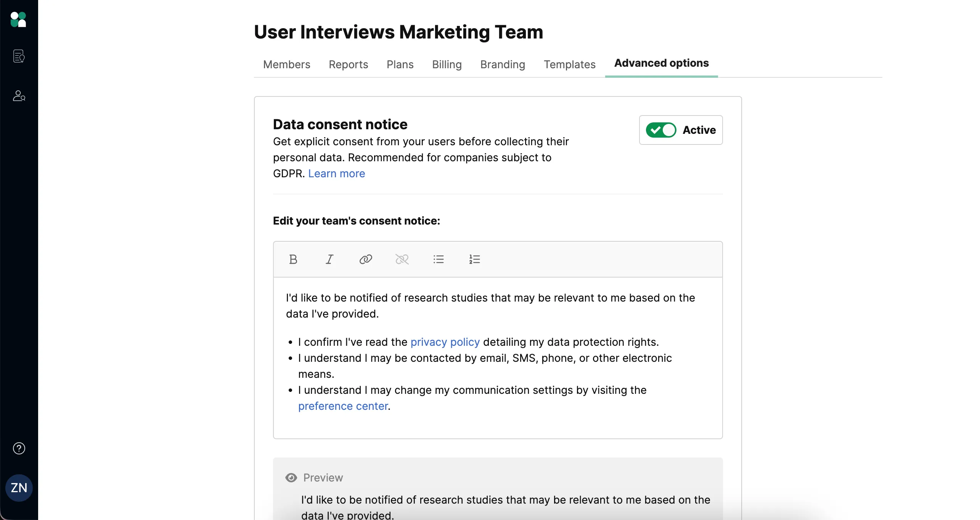This screenshot has height=520, width=980.
Task: Click the 'I understand I may be contacted' bullet
Action: 485,366
